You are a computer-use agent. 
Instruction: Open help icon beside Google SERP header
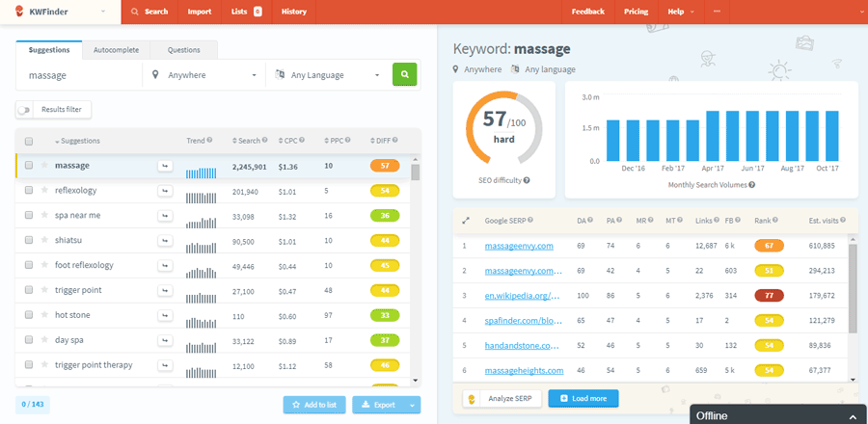click(x=530, y=220)
